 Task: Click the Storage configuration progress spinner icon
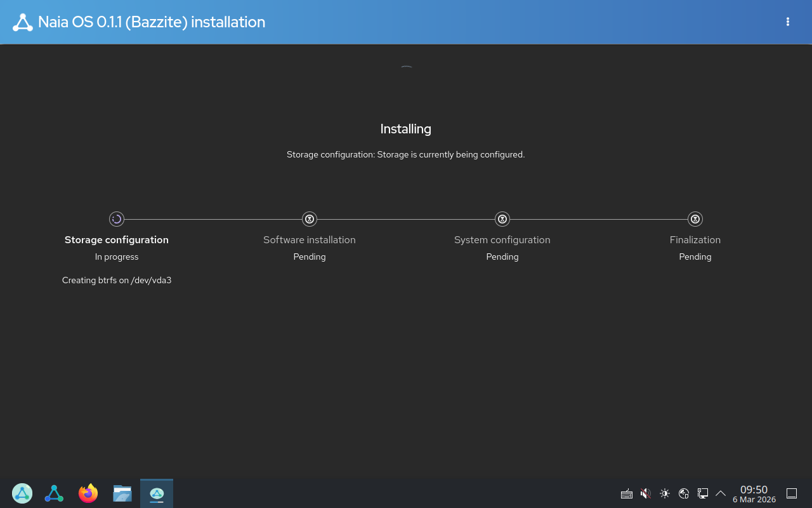116,219
